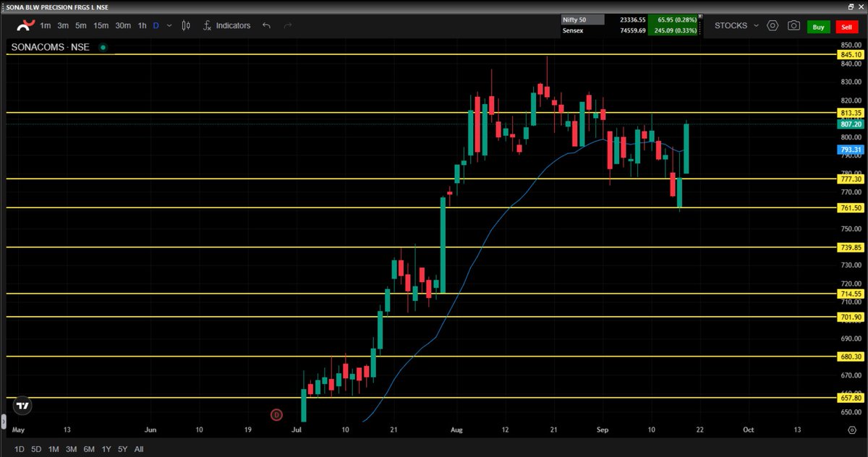Open the STOCKS dropdown

(x=736, y=25)
